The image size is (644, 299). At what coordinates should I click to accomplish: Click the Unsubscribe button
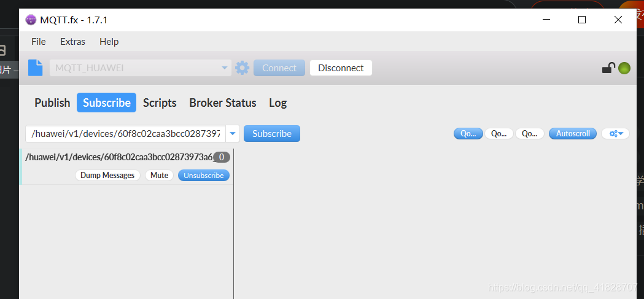point(204,176)
